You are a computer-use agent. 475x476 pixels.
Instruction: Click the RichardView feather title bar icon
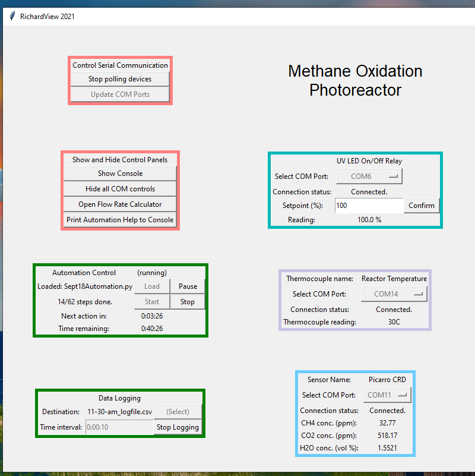coord(12,16)
